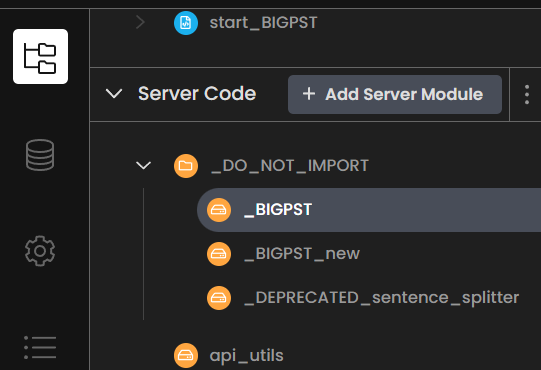
Task: Click Add Server Module button
Action: click(x=395, y=95)
